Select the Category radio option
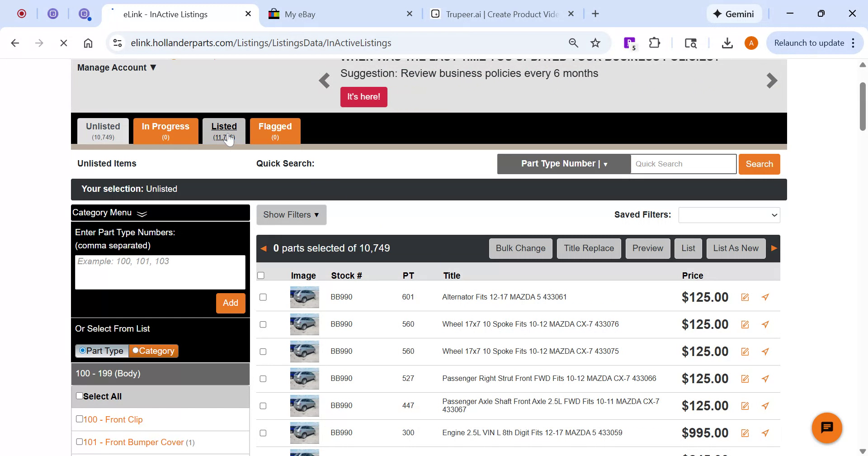The image size is (868, 456). [135, 350]
